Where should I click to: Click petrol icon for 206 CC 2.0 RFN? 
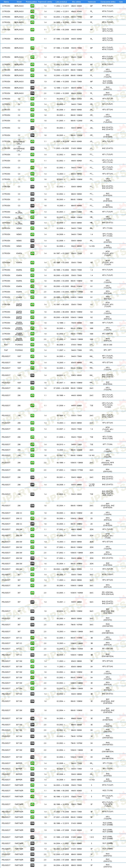pyautogui.click(x=32, y=519)
